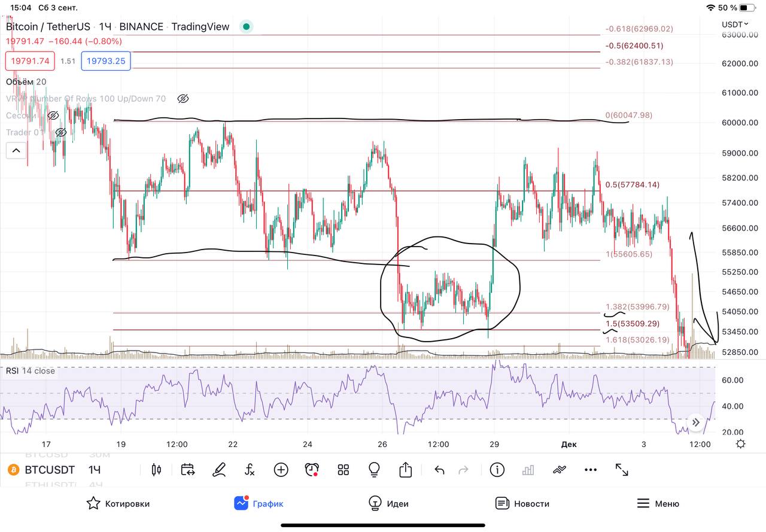Screen dimensions: 766x532
Task: Tap the green market status dot
Action: coord(245,26)
